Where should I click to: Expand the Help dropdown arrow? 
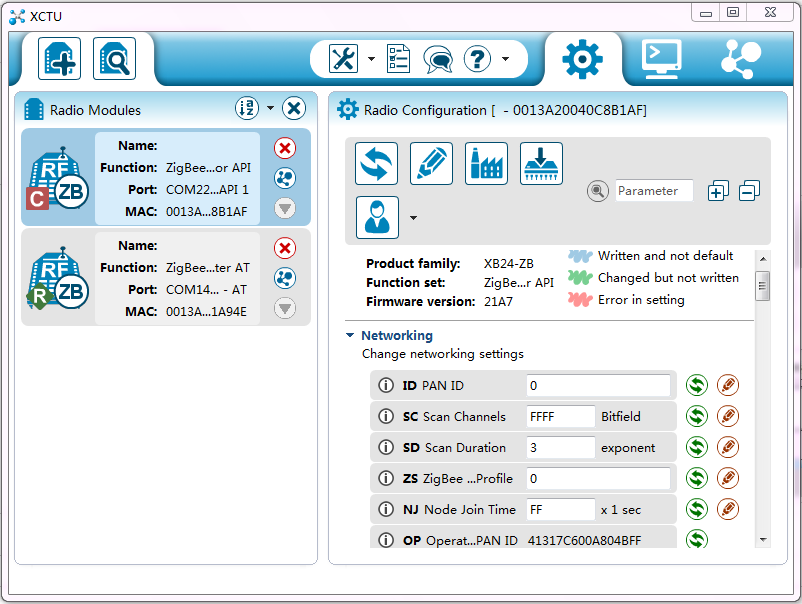pos(505,59)
